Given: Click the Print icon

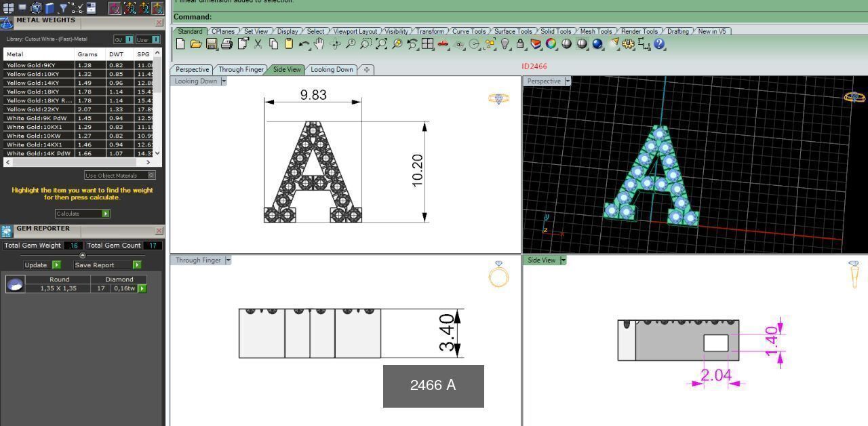Looking at the screenshot, I should point(226,44).
